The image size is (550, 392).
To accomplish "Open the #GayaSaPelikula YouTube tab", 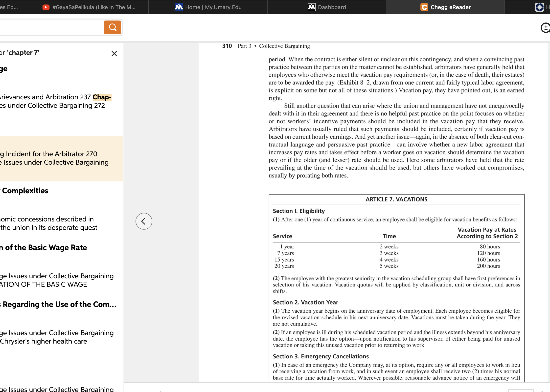I will point(89,7).
